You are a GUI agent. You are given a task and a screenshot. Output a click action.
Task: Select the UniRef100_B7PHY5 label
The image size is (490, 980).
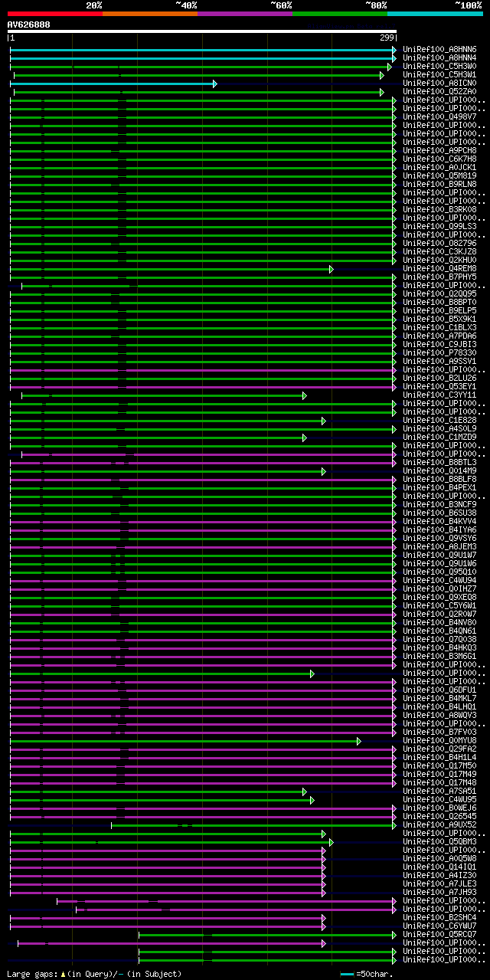439,277
